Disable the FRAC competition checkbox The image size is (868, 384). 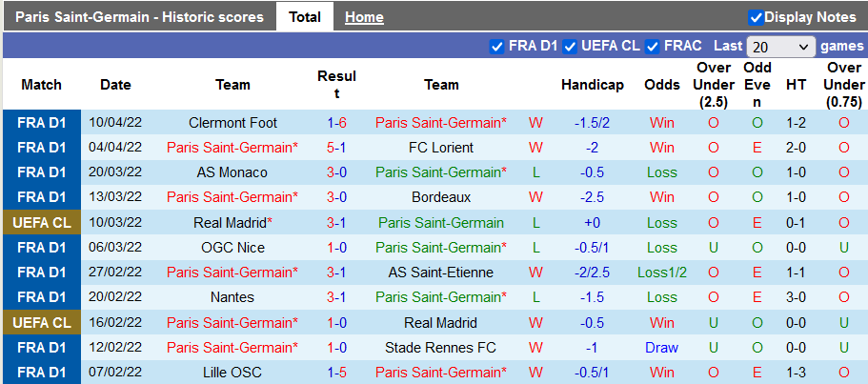653,47
